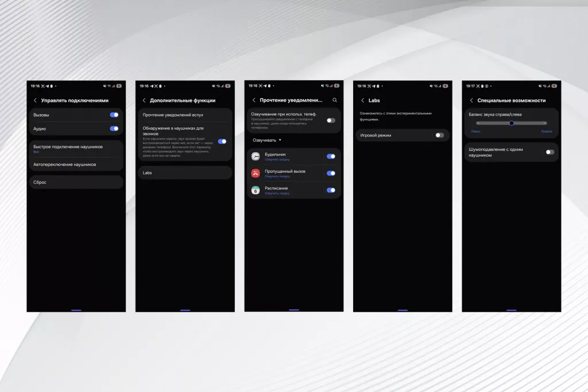Go back from Специальные возможности screen
Viewport: 588px width, 392px height.
pos(471,100)
